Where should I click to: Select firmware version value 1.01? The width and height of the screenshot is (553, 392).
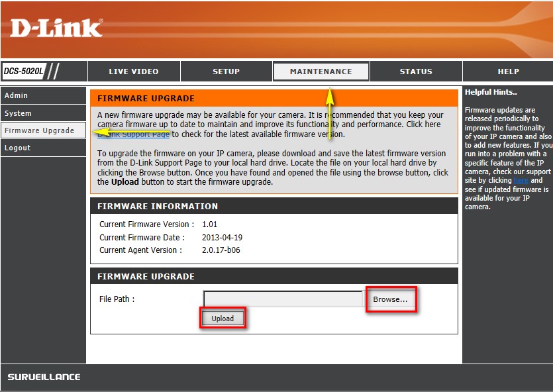209,224
